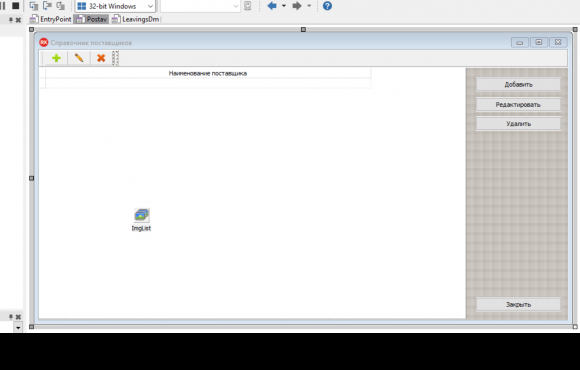Viewport: 580px width, 370px height.
Task: Click the gray forward arrow icon
Action: point(297,6)
